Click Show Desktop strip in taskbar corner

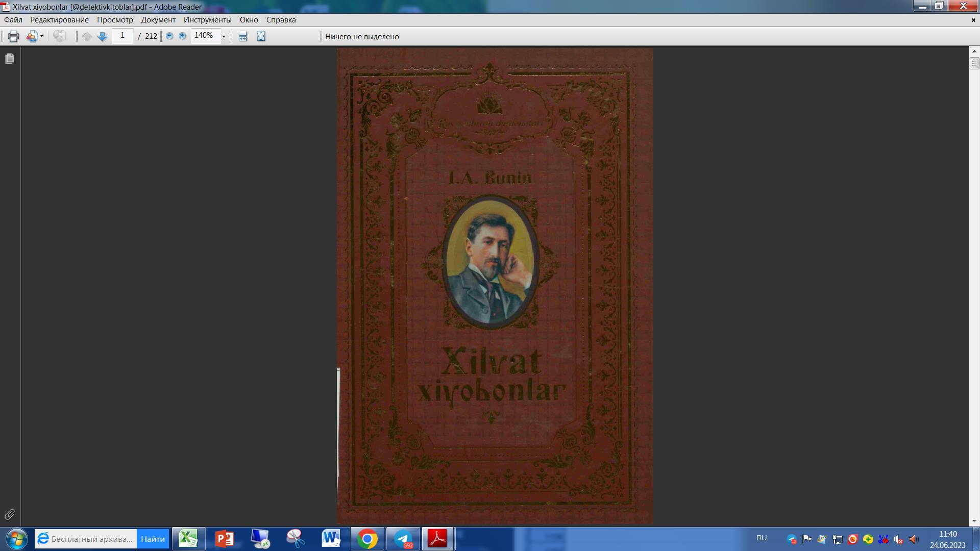point(976,539)
